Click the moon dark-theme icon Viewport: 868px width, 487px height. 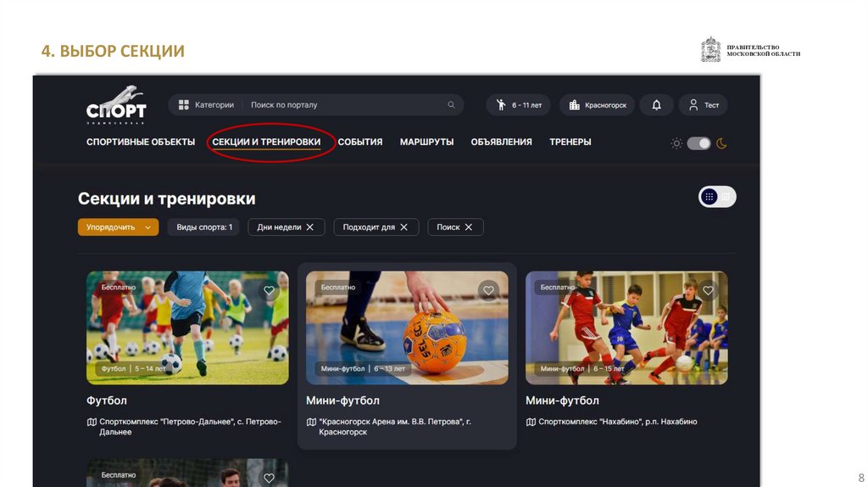(x=721, y=143)
